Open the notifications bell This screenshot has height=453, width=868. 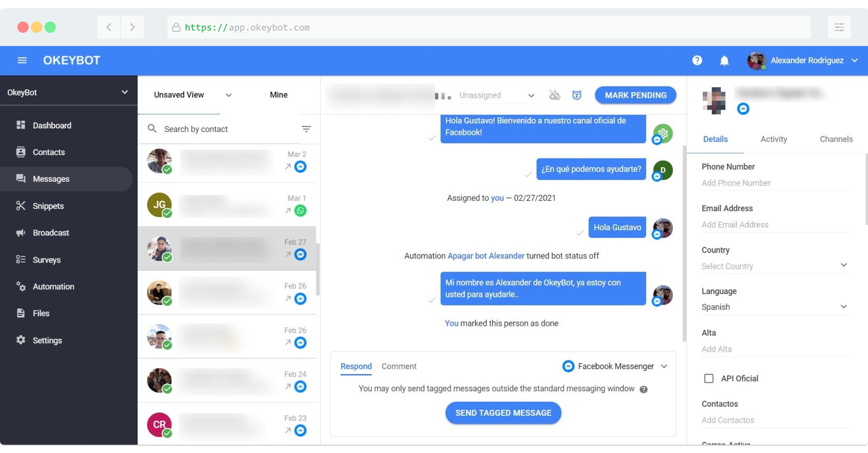724,60
